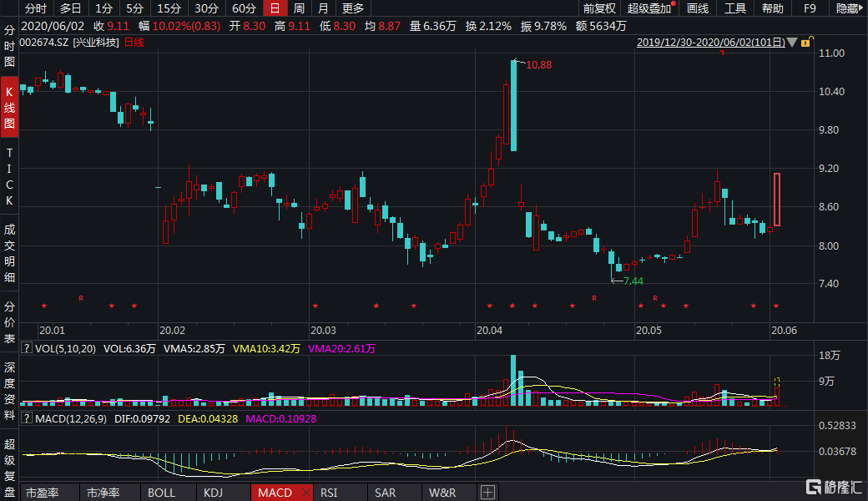Add a new indicator tab with plus icon
The width and height of the screenshot is (868, 501).
click(487, 492)
